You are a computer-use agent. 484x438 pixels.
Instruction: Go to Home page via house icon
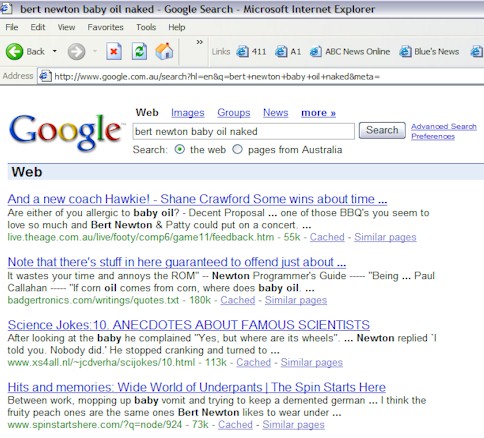164,52
